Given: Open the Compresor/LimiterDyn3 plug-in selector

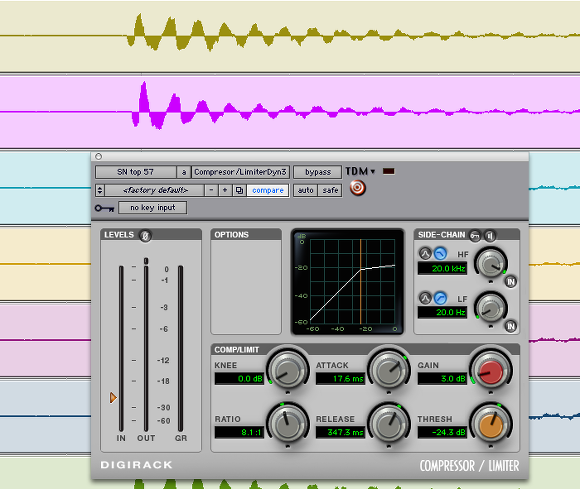Looking at the screenshot, I should (240, 172).
